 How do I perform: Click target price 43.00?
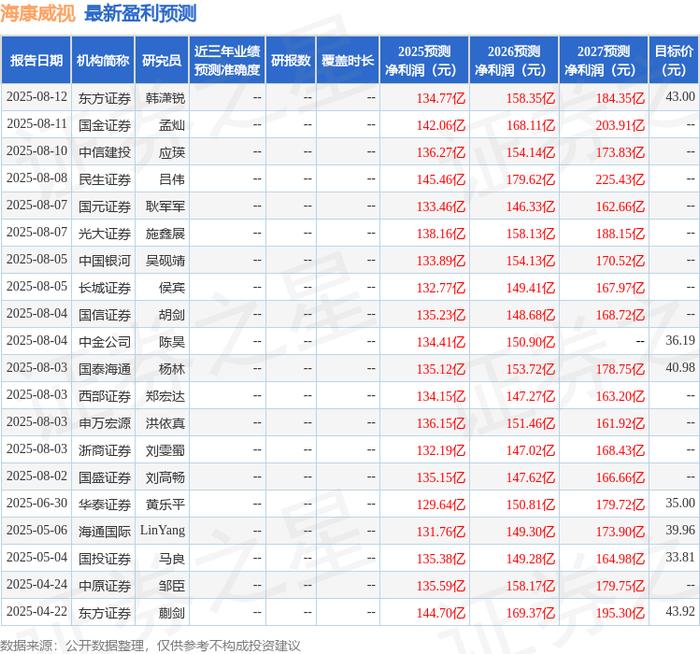680,97
